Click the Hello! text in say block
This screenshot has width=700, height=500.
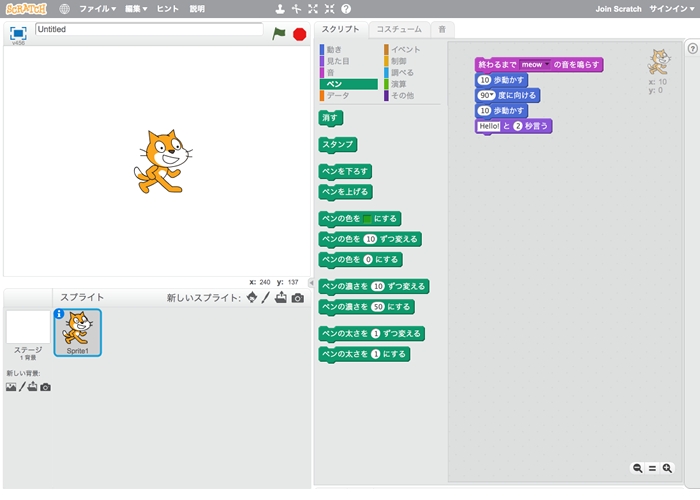click(x=489, y=126)
